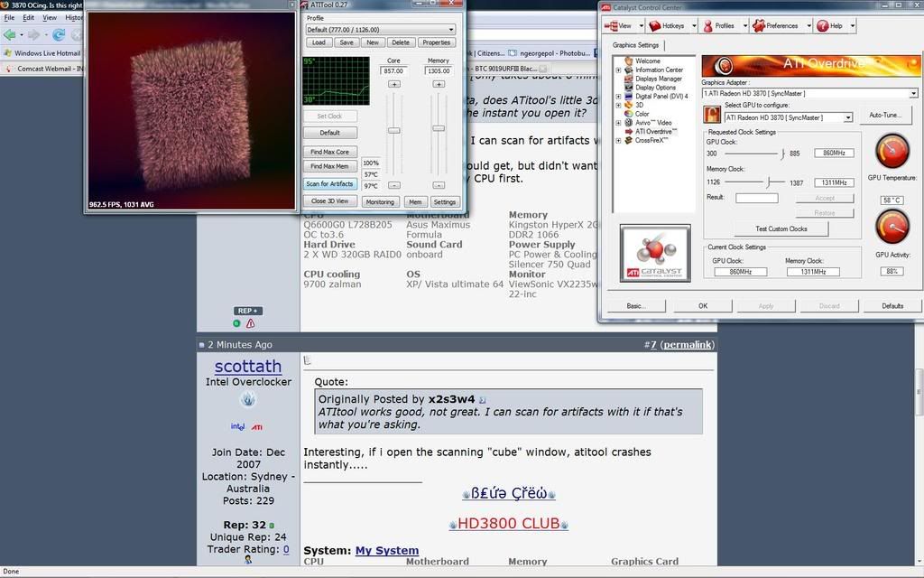Click view-post icon beside x2s3w4 quote

(x=483, y=400)
